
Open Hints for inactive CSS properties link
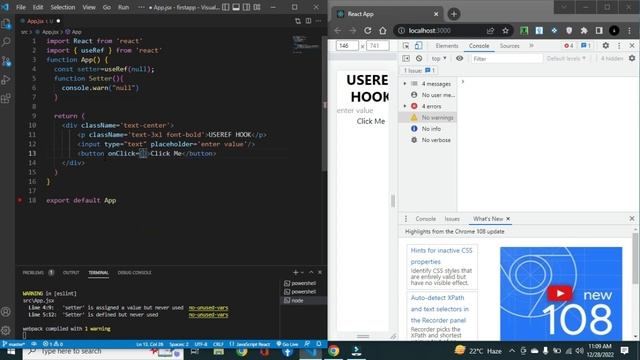[441, 256]
